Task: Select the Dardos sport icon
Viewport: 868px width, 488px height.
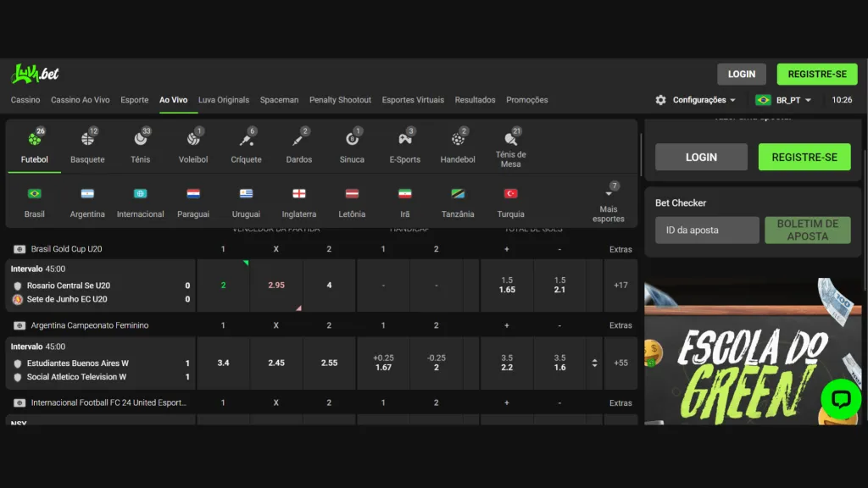Action: click(x=299, y=138)
